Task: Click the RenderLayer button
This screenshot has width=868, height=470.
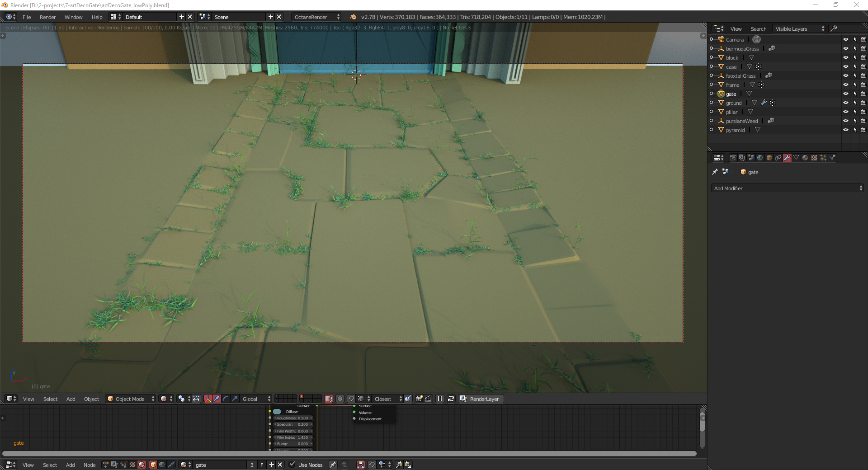Action: [484, 399]
